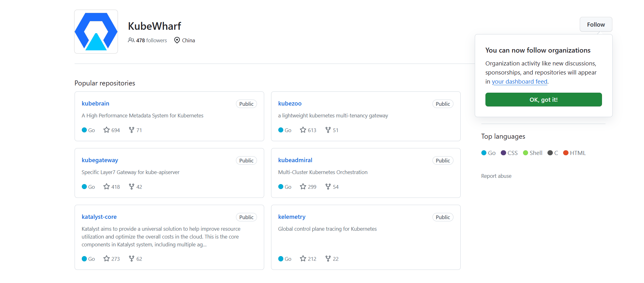View the 478 followers list
Viewport: 644px width, 283px height.
click(x=151, y=40)
